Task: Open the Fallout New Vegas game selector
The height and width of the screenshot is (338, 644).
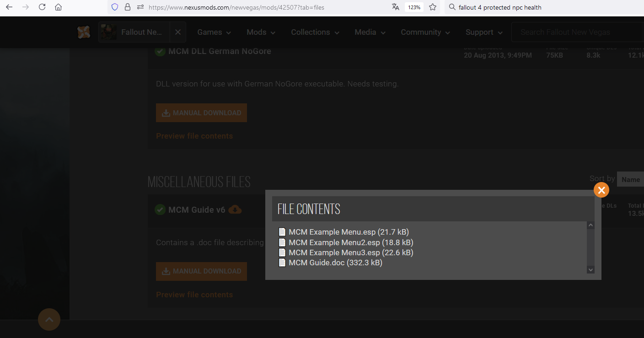Action: point(134,32)
